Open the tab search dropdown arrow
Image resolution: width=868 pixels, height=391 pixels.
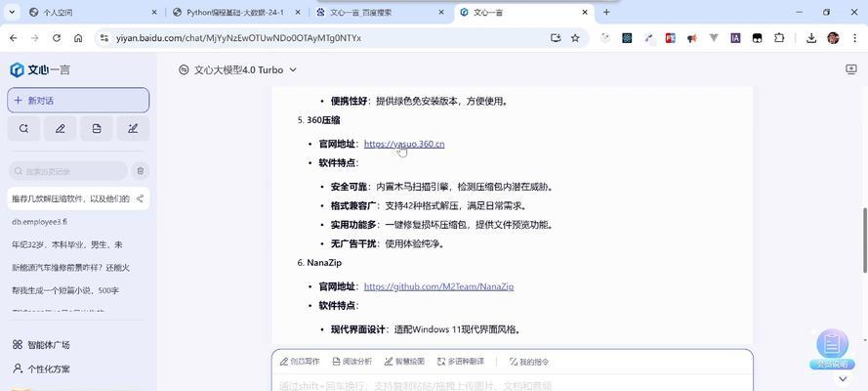(x=12, y=12)
